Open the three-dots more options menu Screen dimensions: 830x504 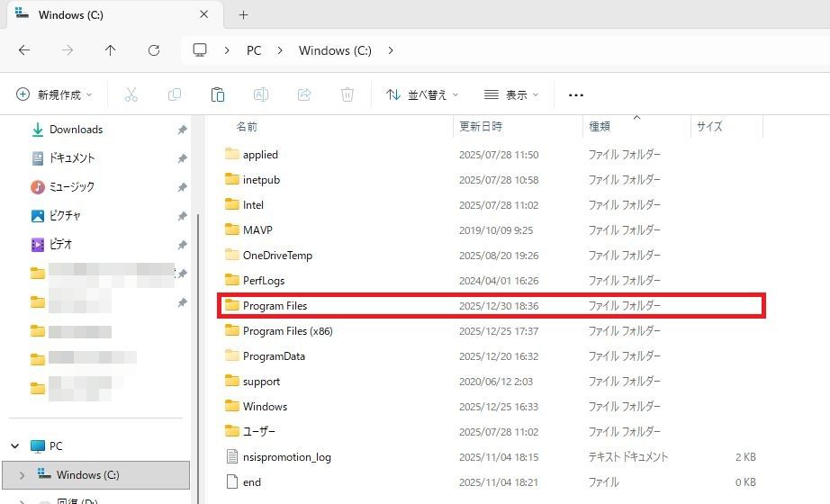click(x=576, y=94)
